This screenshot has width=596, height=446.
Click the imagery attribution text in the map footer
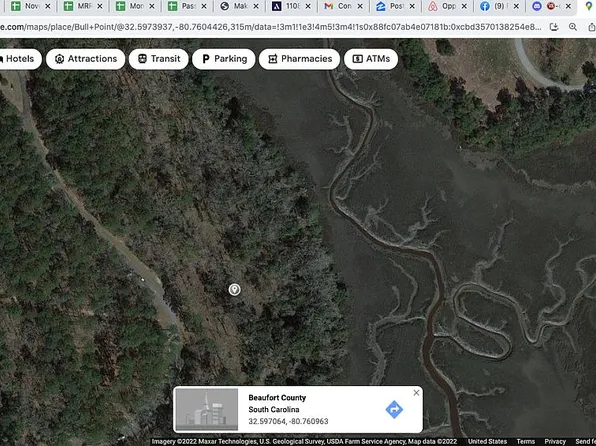point(304,441)
